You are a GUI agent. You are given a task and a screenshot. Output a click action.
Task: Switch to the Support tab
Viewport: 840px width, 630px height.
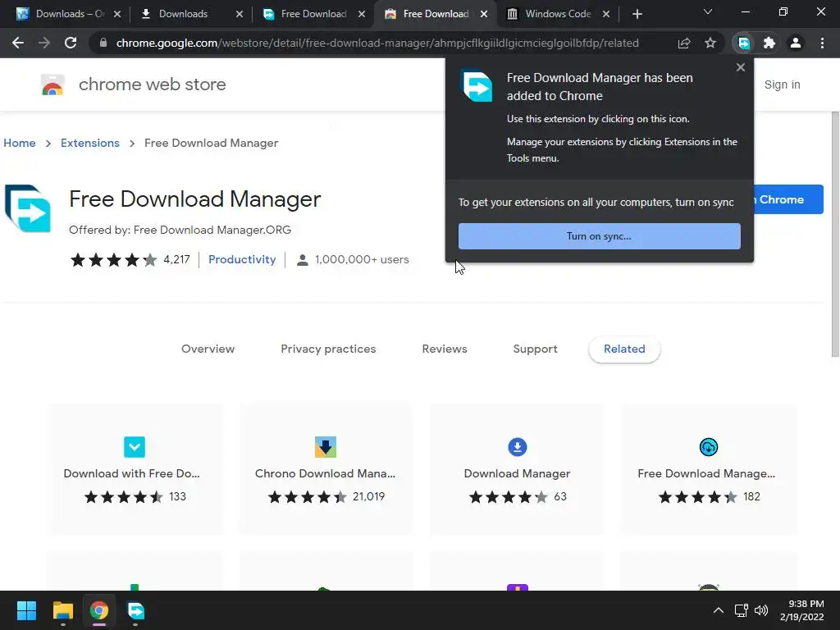tap(535, 349)
